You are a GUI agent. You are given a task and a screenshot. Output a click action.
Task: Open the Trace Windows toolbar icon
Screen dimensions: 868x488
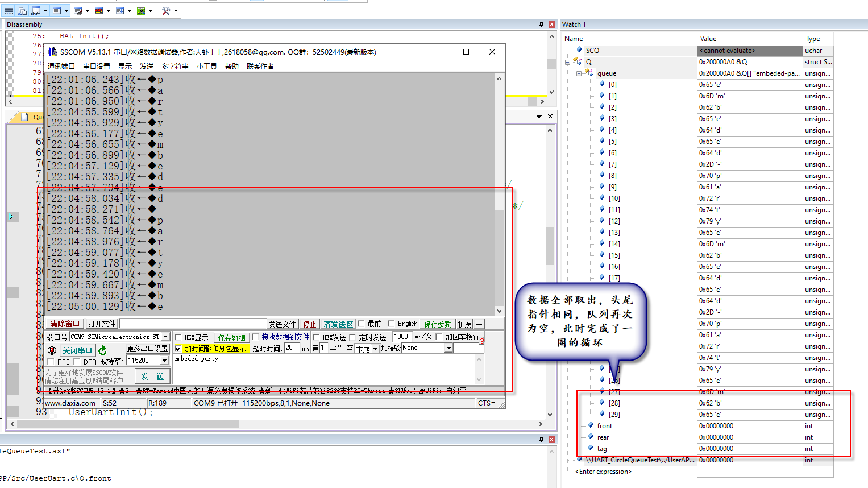pyautogui.click(x=120, y=11)
